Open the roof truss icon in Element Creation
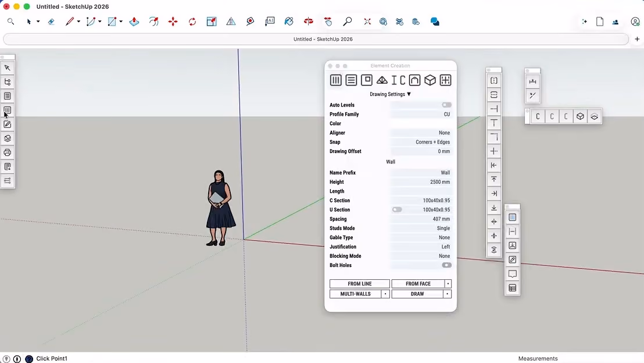The width and height of the screenshot is (644, 363). (x=382, y=80)
